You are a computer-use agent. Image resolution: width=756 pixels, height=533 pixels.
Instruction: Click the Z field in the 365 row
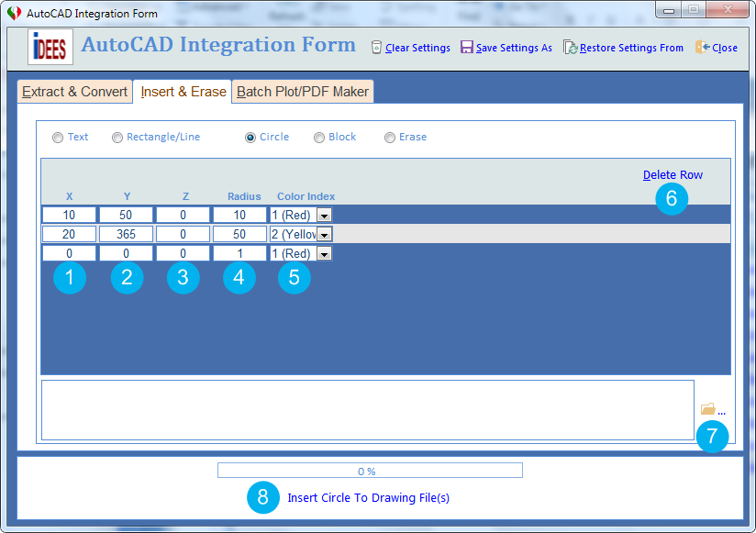pyautogui.click(x=183, y=234)
